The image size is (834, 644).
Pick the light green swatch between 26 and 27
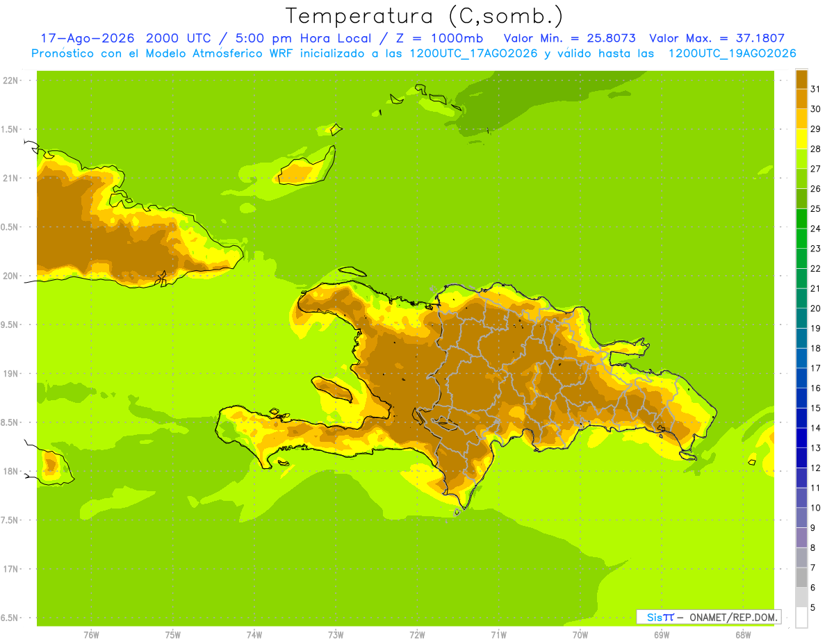pyautogui.click(x=801, y=179)
